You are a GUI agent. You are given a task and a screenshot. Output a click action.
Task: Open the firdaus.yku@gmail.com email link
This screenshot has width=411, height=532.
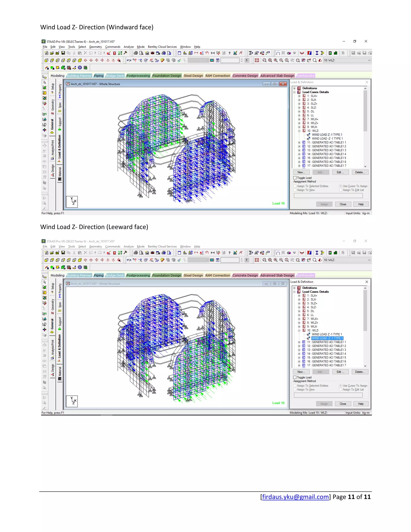click(x=295, y=497)
